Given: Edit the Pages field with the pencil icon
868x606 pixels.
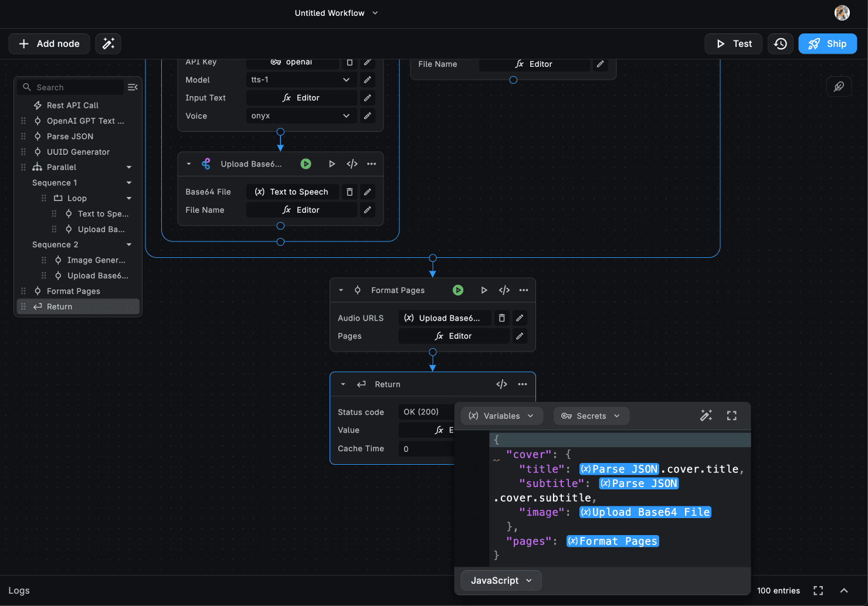Looking at the screenshot, I should (519, 336).
